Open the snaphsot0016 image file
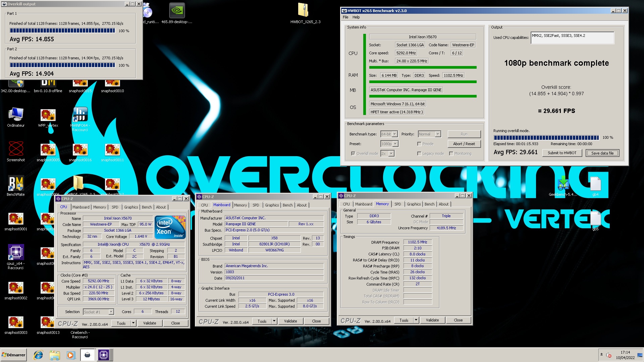The height and width of the screenshot is (362, 644). click(80, 152)
